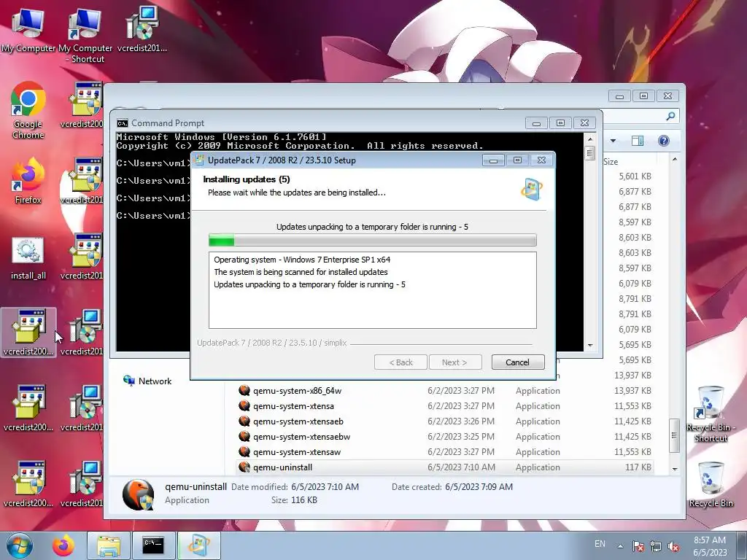Click Date created value in details pane

[479, 486]
